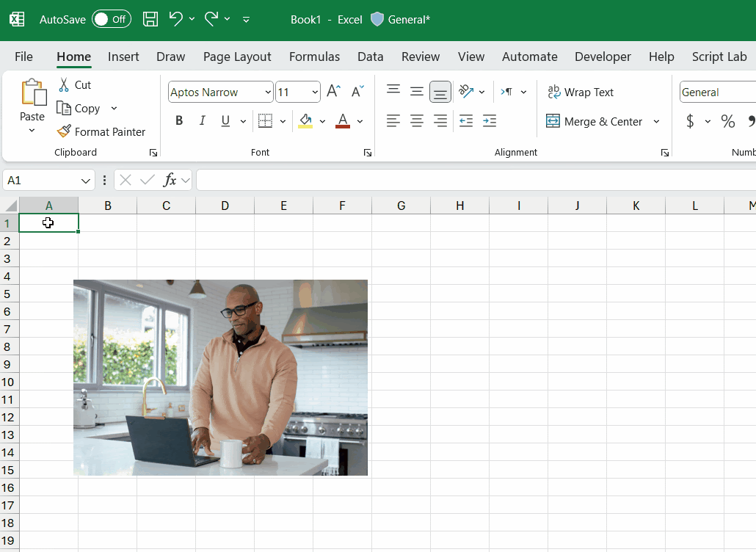Click the Format Painter brush icon

65,131
